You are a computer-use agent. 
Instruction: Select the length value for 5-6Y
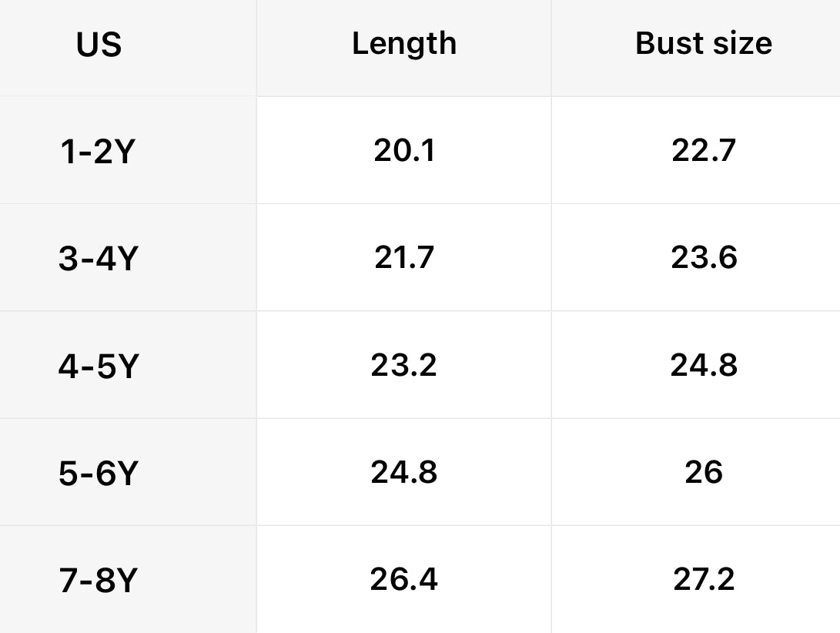click(x=404, y=471)
